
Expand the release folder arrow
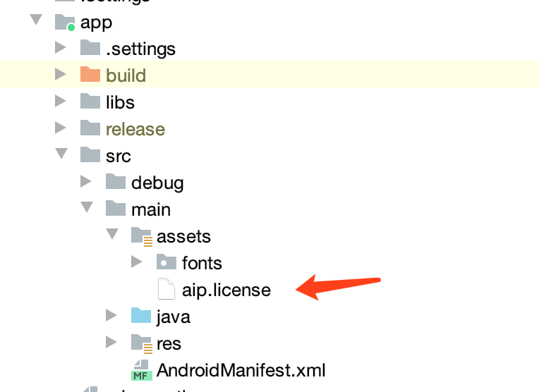pos(61,128)
